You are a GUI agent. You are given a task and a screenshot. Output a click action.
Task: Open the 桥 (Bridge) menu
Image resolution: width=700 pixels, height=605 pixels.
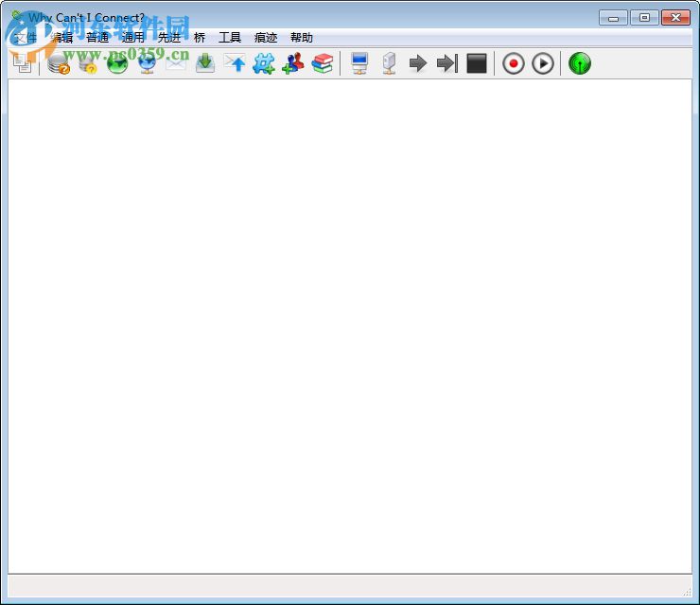[200, 38]
